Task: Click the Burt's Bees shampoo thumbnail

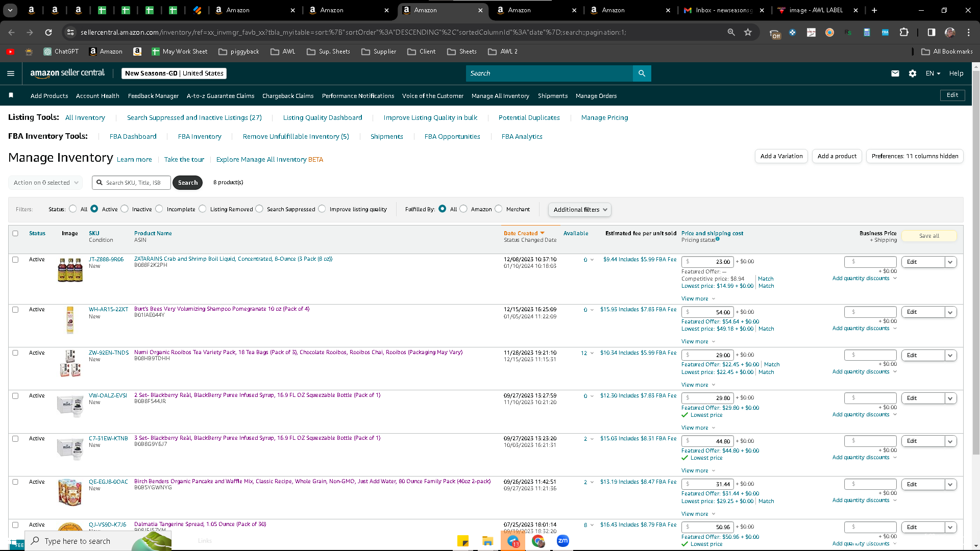Action: pyautogui.click(x=70, y=320)
